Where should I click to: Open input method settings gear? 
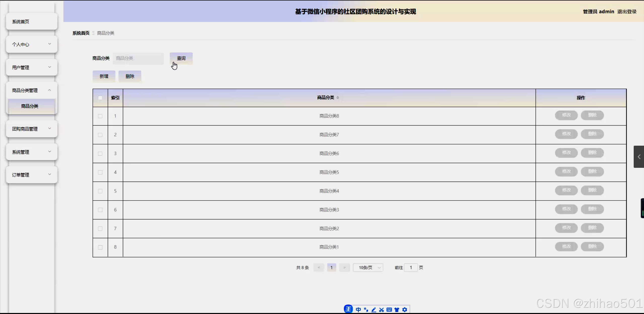[405, 310]
